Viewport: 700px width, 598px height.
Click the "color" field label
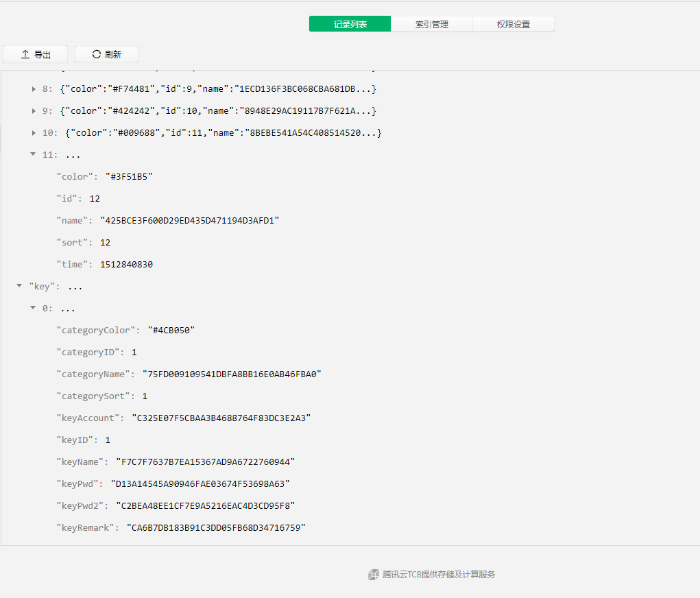[75, 177]
